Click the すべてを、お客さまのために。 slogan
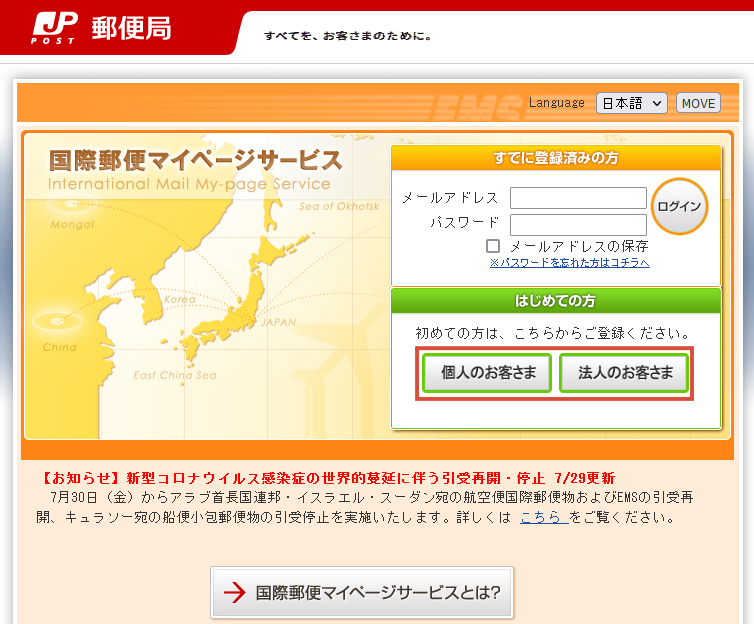754x624 pixels. pos(347,36)
